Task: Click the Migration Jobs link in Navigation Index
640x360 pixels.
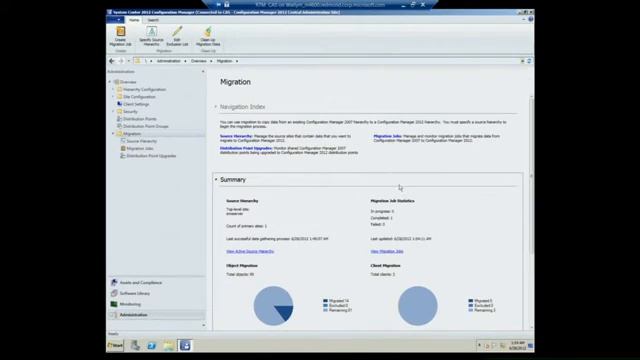Action: pyautogui.click(x=387, y=136)
